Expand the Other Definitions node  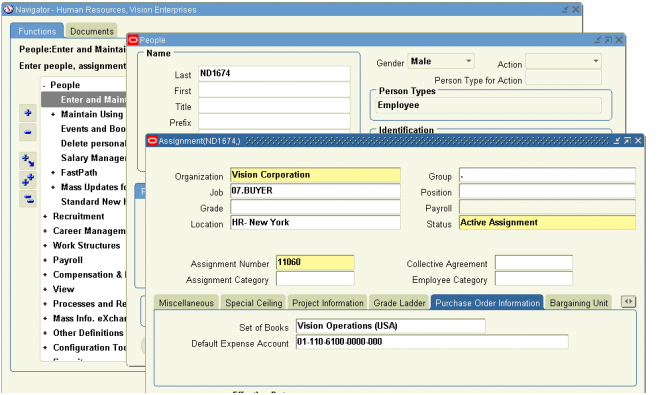(x=45, y=333)
